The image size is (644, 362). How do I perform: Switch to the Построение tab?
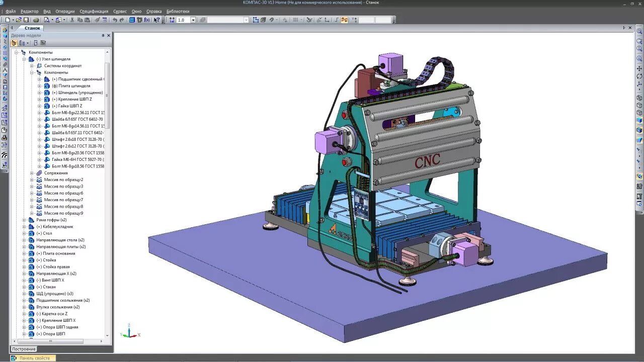point(24,349)
